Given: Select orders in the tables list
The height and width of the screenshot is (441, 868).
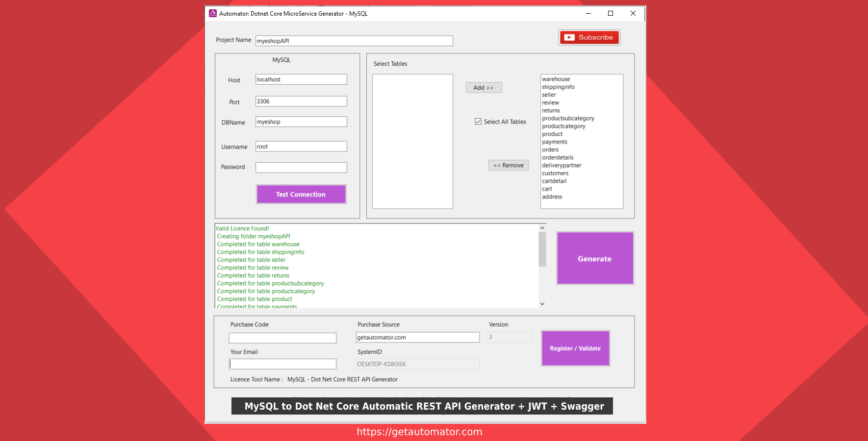Looking at the screenshot, I should (550, 149).
